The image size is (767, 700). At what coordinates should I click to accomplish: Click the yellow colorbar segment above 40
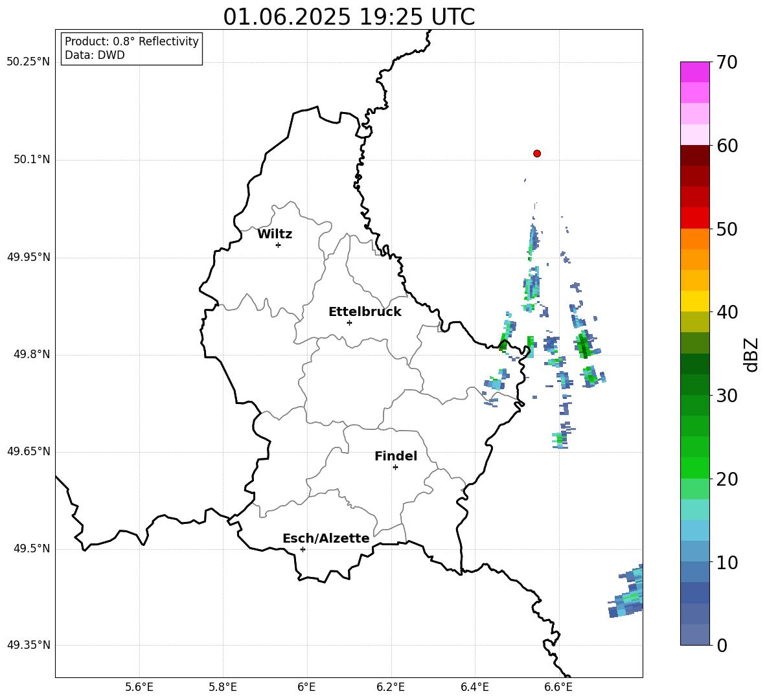point(695,301)
